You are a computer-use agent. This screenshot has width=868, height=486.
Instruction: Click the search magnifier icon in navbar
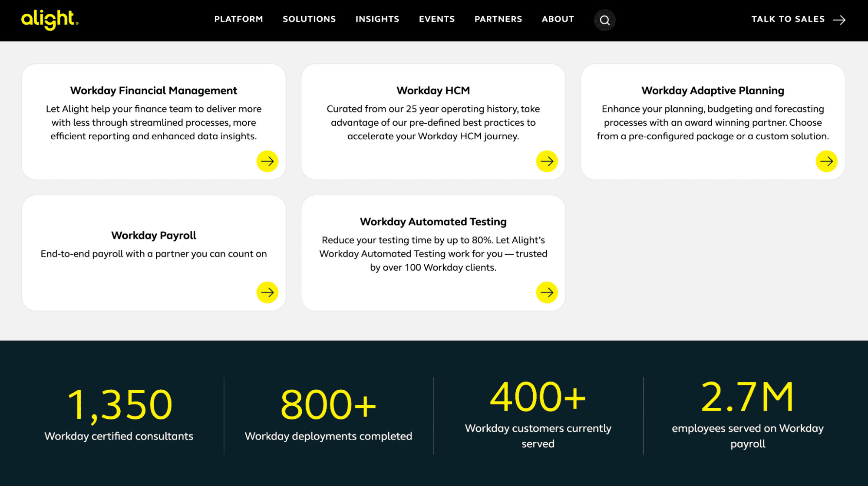pyautogui.click(x=604, y=20)
